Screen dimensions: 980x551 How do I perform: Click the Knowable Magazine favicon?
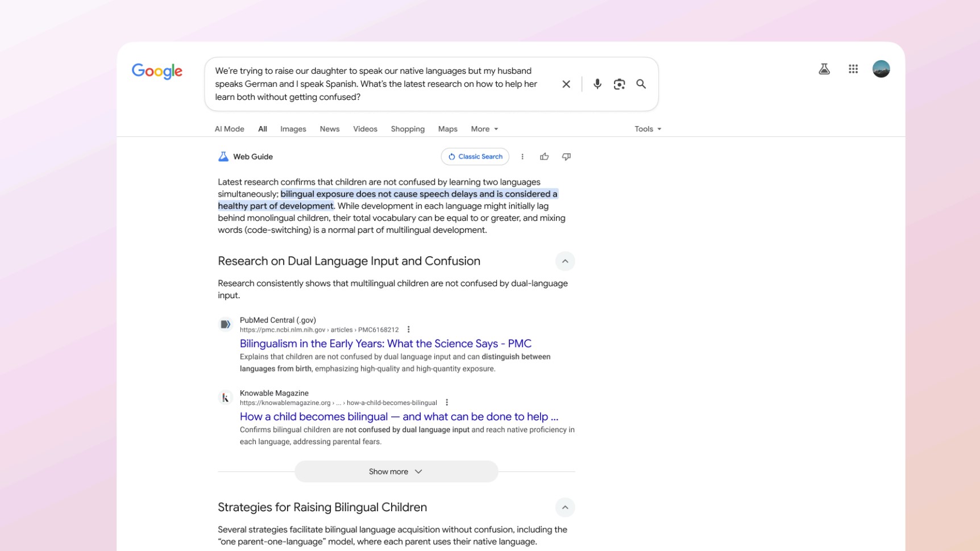tap(225, 397)
